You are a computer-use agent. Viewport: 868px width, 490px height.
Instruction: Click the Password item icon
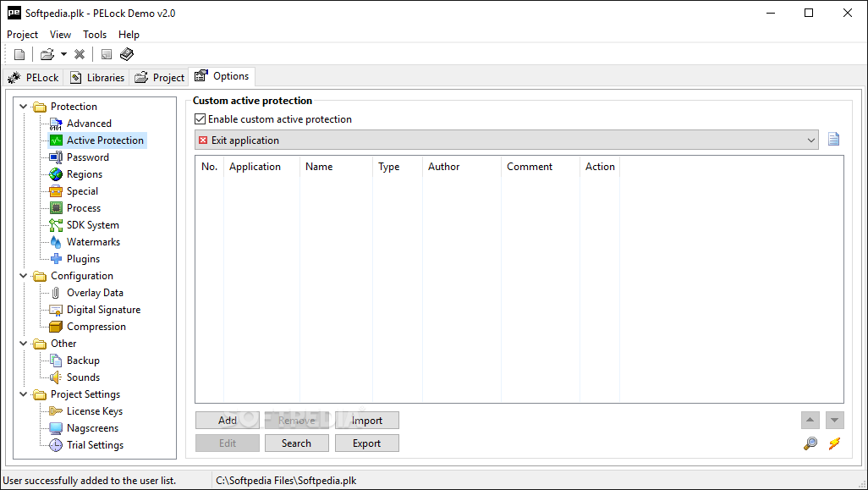tap(56, 157)
